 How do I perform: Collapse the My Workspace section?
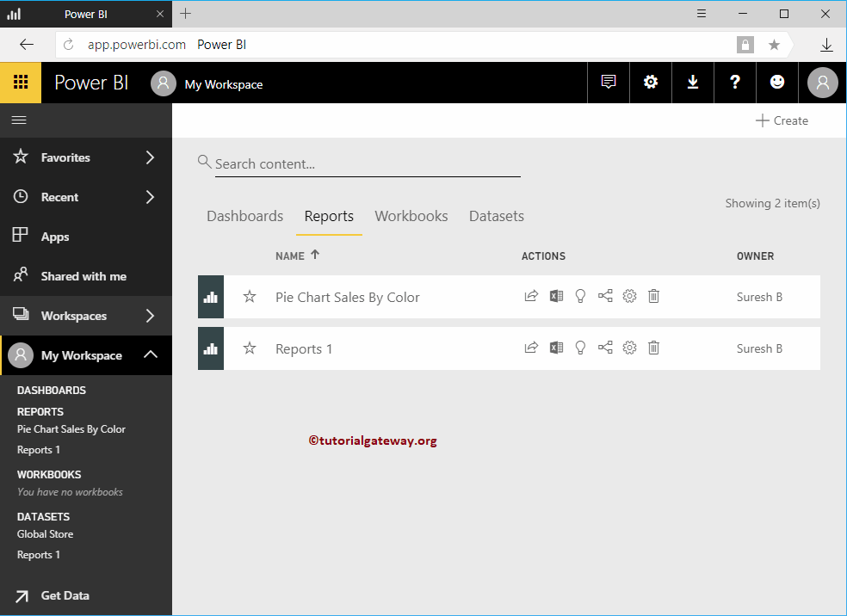tap(151, 354)
